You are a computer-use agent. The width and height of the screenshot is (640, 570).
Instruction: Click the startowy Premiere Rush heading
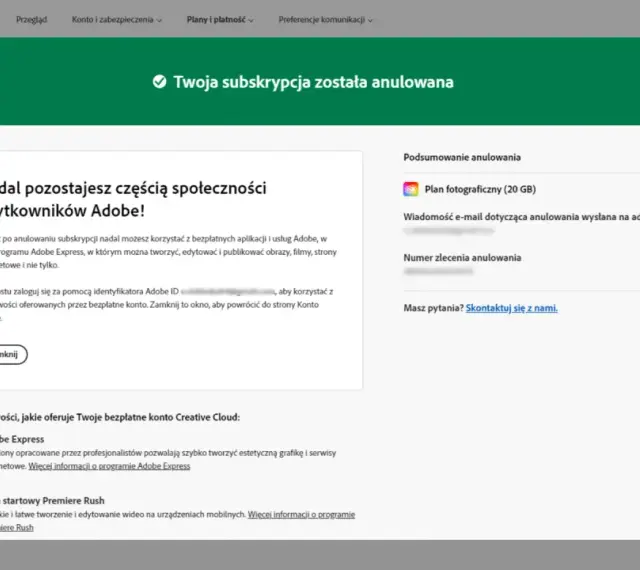pos(52,501)
